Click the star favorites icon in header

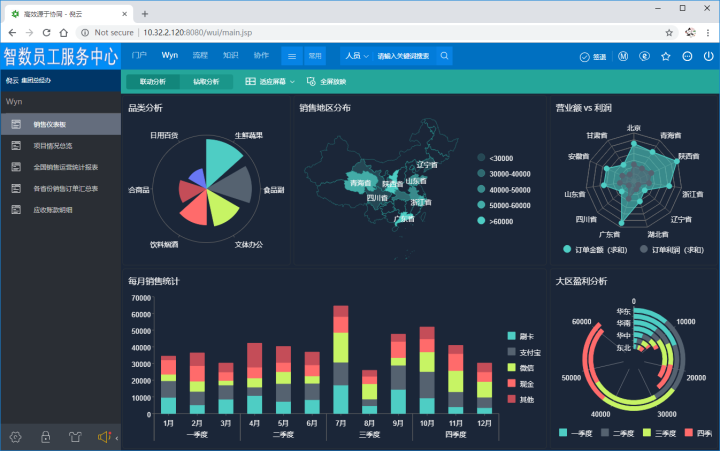click(666, 56)
